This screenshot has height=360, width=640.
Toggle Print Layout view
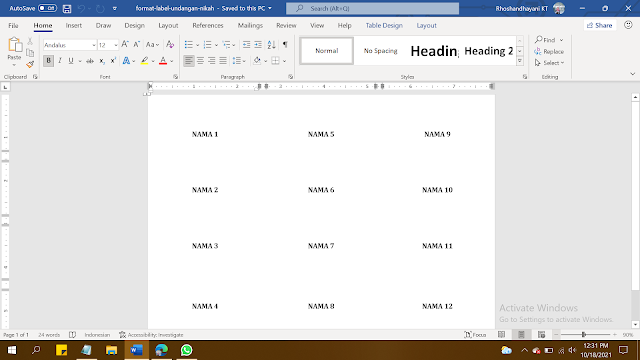tap(521, 335)
